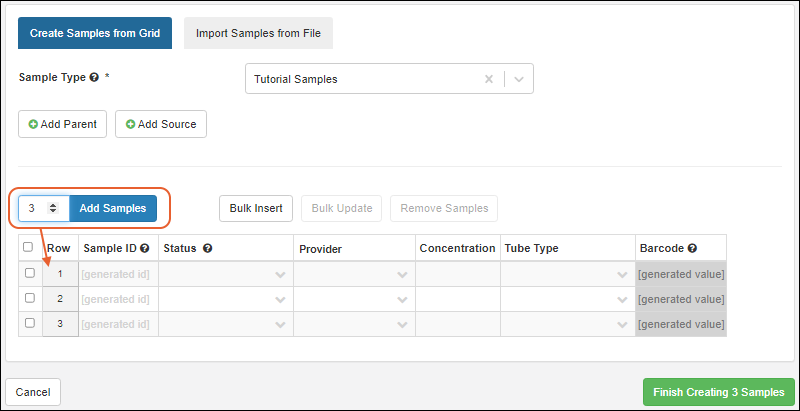Check the checkbox for row 3
800x411 pixels.
29,323
